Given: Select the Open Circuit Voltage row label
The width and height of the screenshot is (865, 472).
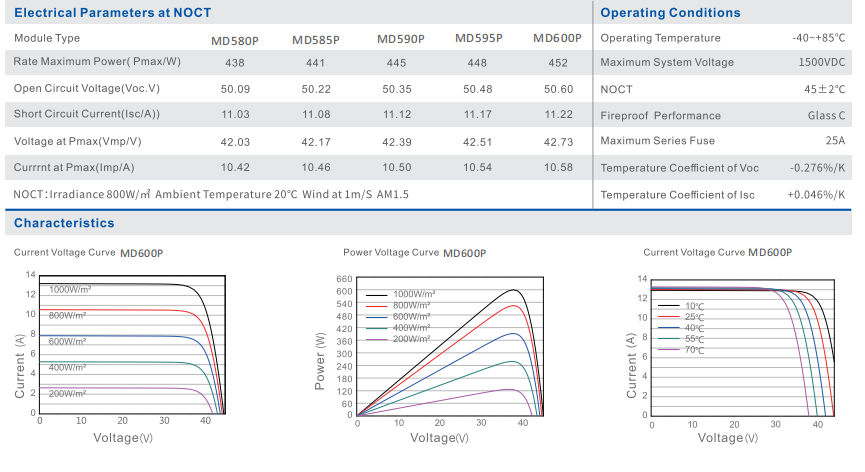Looking at the screenshot, I should pyautogui.click(x=87, y=88).
